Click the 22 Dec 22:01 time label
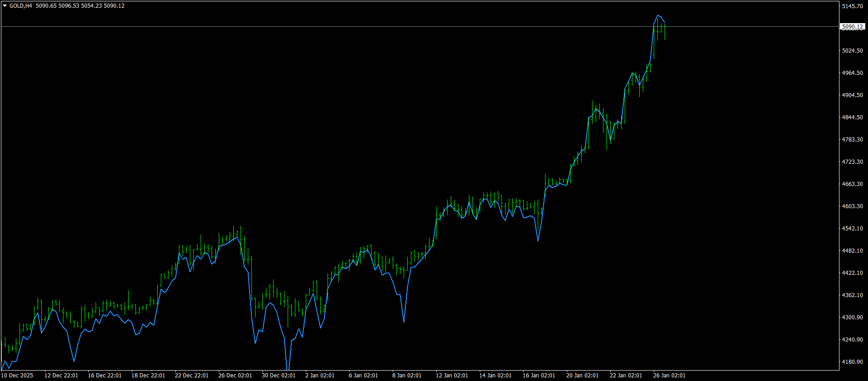 click(x=192, y=376)
